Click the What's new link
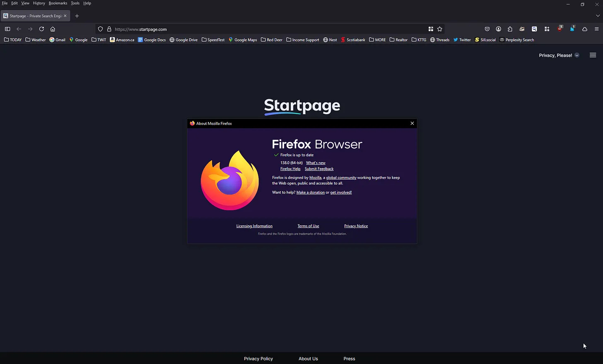This screenshot has height=364, width=603. [x=316, y=163]
